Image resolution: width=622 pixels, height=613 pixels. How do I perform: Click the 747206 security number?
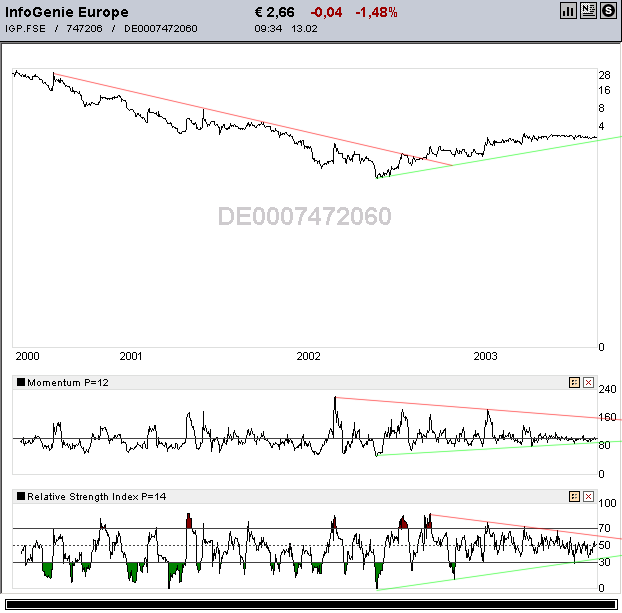pyautogui.click(x=84, y=29)
